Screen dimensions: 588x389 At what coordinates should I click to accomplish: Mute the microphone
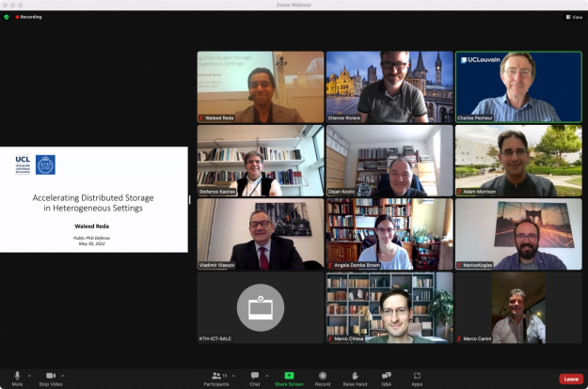(x=17, y=377)
